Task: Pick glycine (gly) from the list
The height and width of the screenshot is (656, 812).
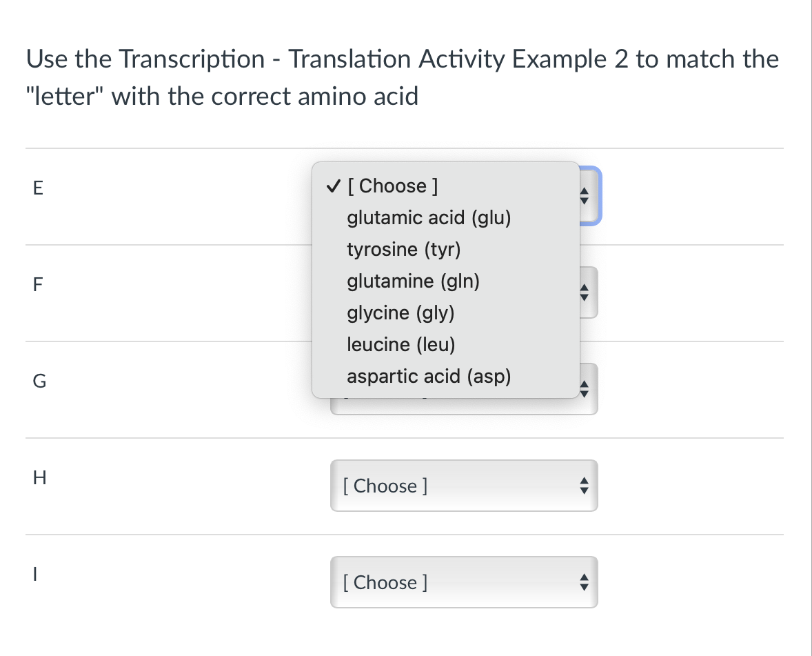Action: (400, 312)
